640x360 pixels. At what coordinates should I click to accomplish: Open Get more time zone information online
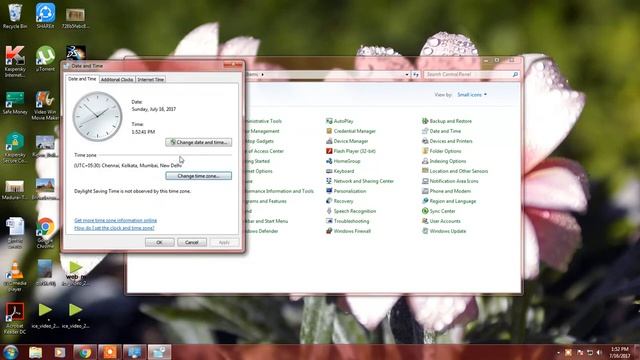point(116,220)
